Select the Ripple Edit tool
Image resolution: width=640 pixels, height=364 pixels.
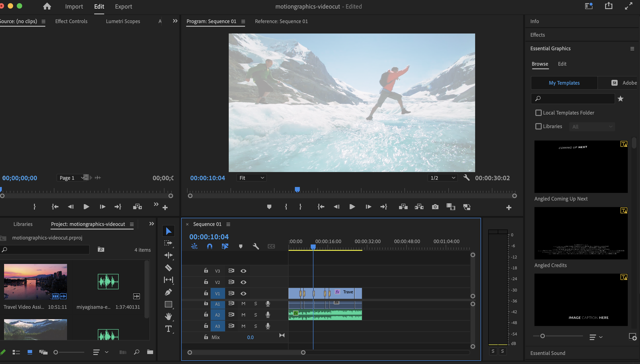point(168,255)
